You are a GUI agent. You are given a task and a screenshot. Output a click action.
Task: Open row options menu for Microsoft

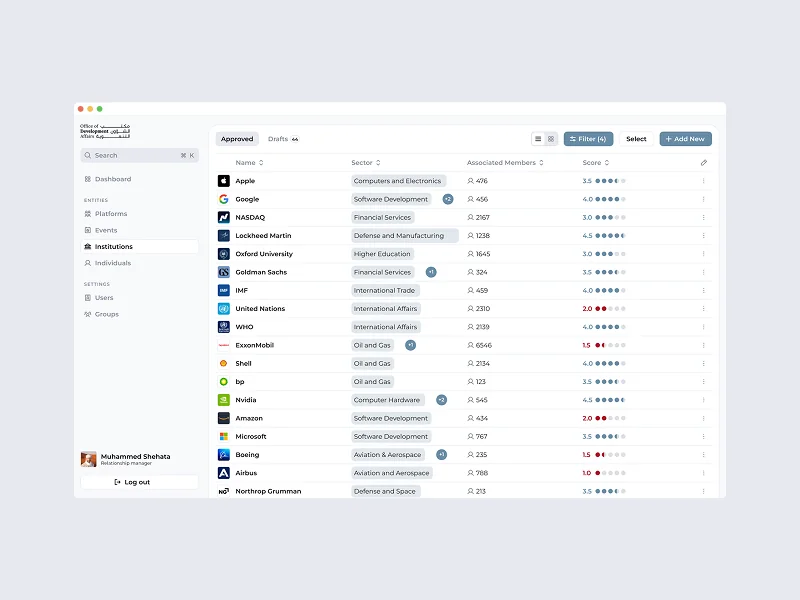click(704, 437)
